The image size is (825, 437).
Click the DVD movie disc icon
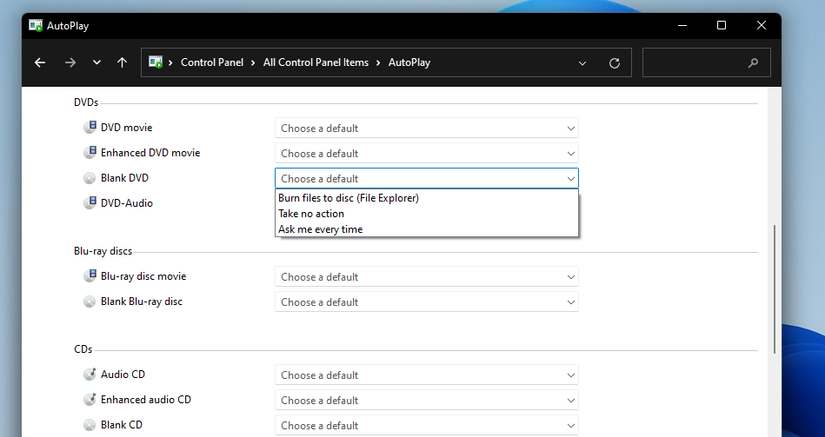90,128
